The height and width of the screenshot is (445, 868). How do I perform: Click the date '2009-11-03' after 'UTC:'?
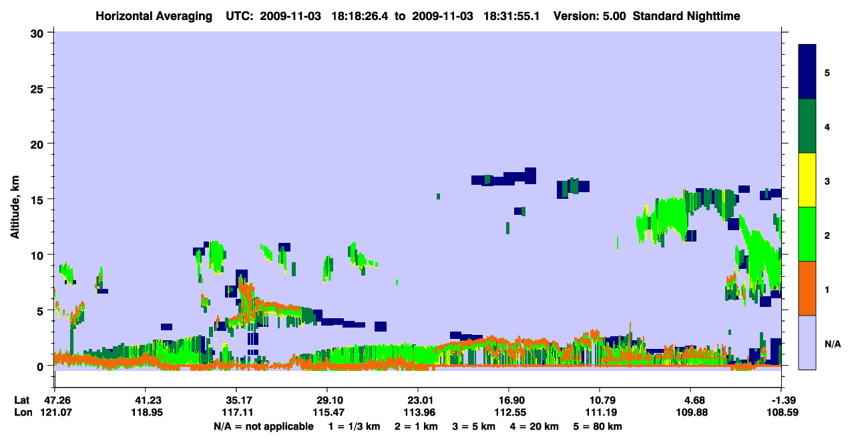(x=290, y=15)
